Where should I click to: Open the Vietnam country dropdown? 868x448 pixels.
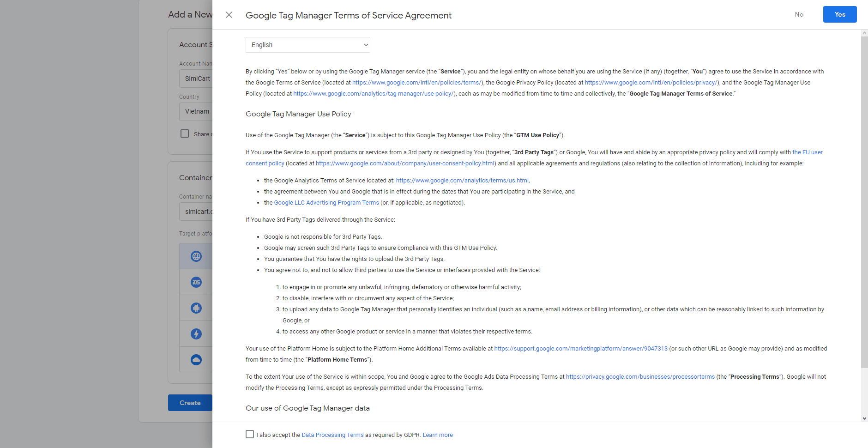click(x=196, y=111)
